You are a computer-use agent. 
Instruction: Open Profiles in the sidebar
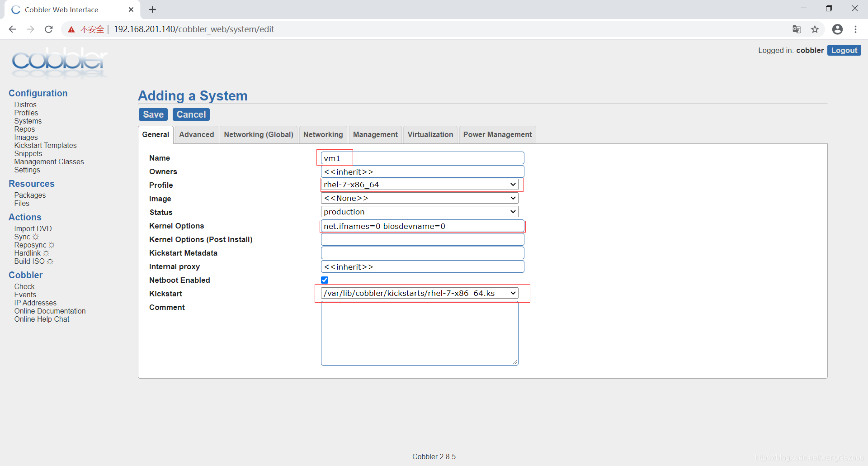26,113
